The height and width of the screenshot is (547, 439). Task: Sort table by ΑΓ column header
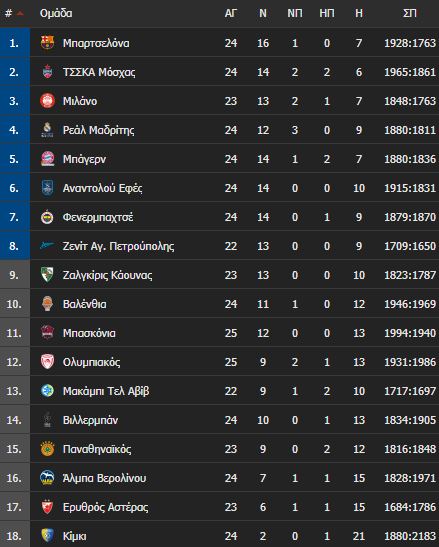pos(231,13)
